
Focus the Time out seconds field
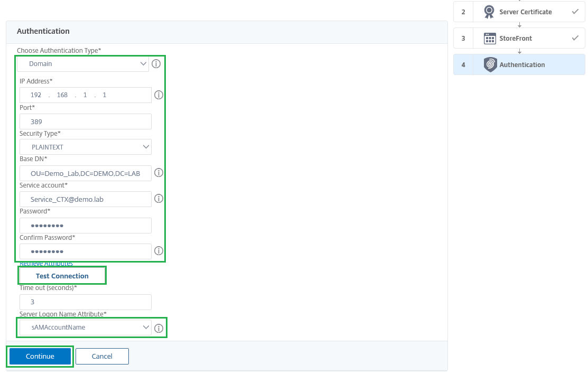(86, 302)
